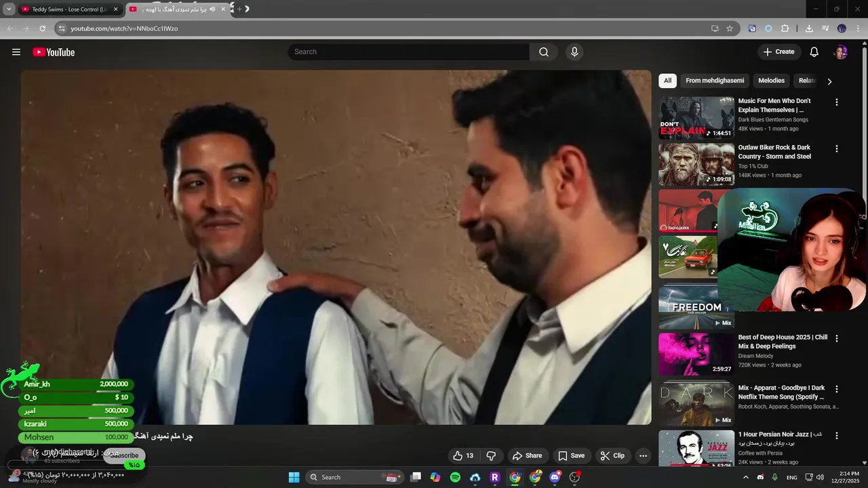Mute tab audio on playing tab

212,9
